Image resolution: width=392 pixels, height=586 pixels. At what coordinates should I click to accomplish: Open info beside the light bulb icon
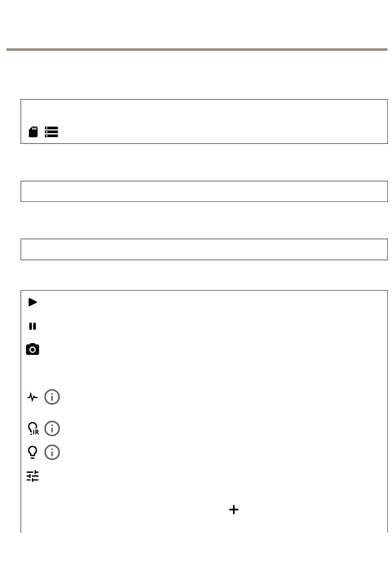coord(52,452)
